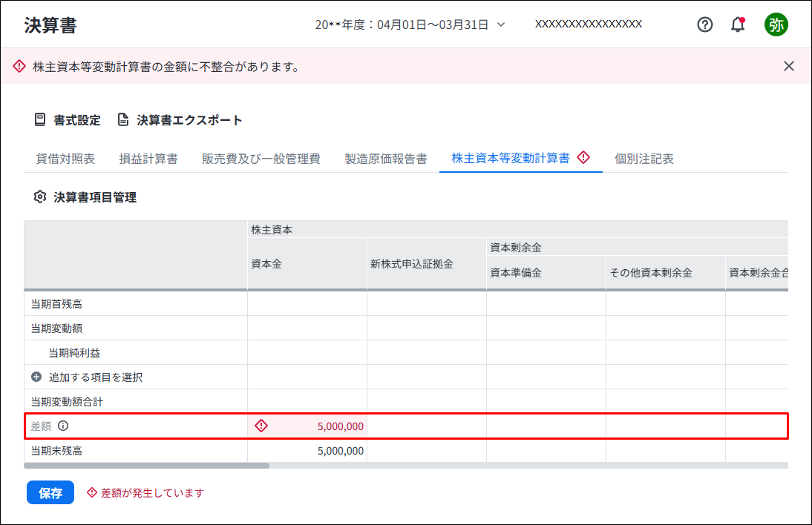Viewport: 812px width, 525px height.
Task: Open the green user avatar menu
Action: point(776,24)
